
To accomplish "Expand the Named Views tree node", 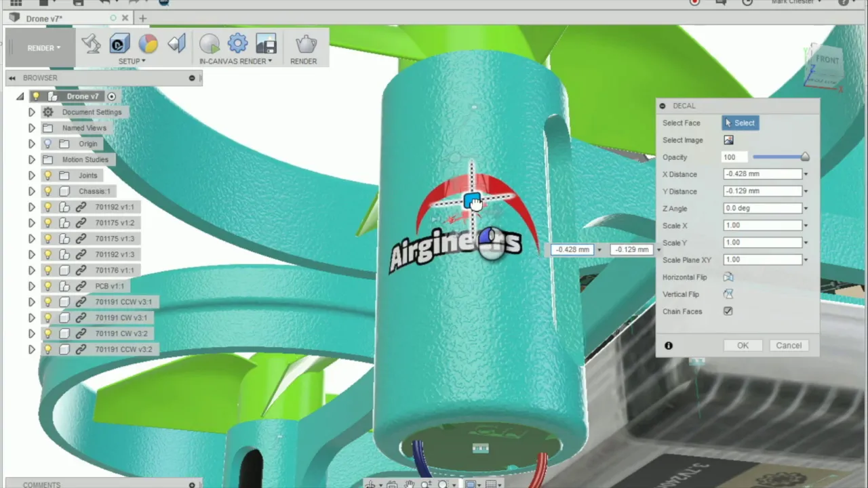I will tap(31, 128).
